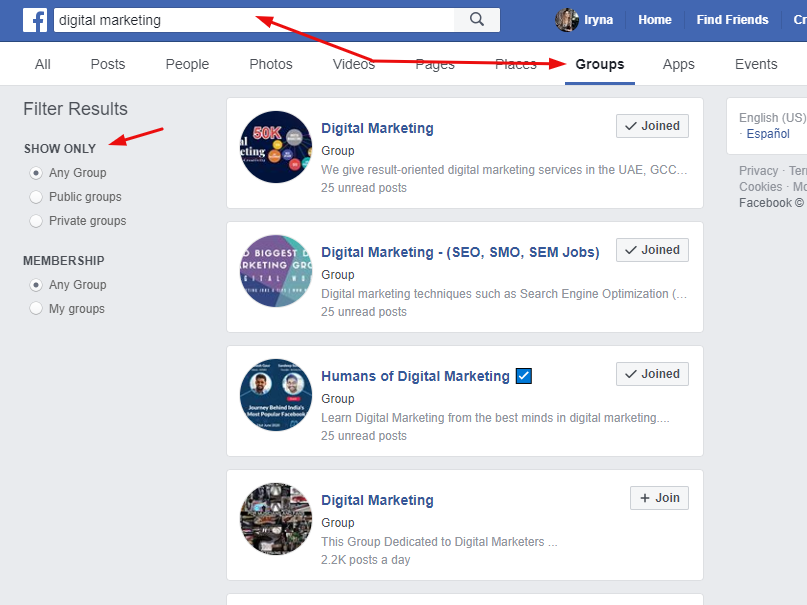Screen dimensions: 807x605
Task: Click verified badge beside Humans of Digital Marketing
Action: (x=524, y=377)
